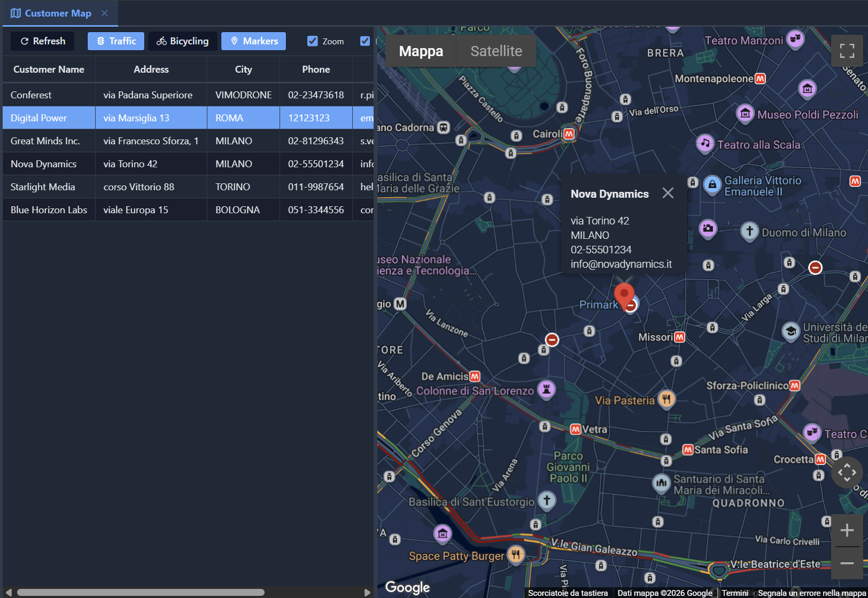Open map type options via Mappa

point(421,51)
